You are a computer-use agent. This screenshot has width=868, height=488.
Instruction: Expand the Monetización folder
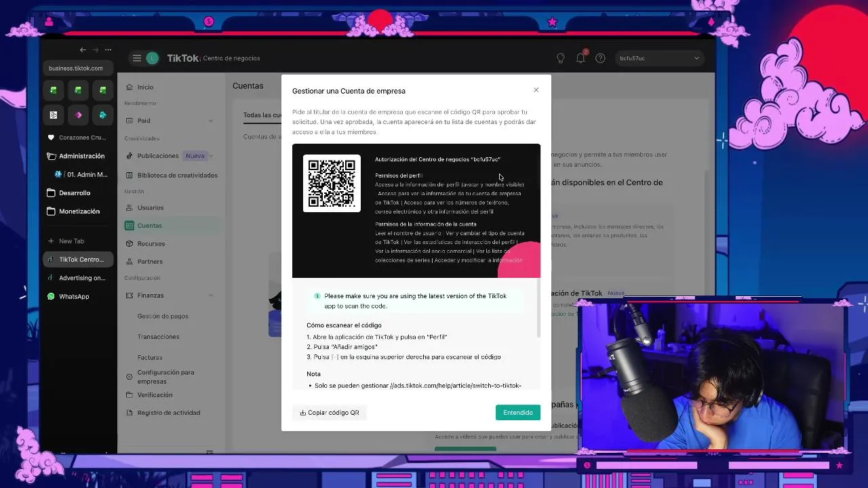point(77,211)
